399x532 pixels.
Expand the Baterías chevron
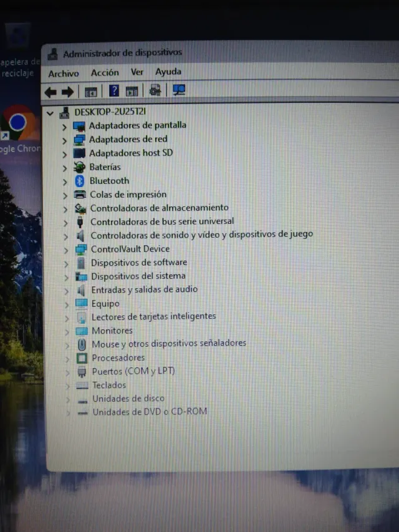65,168
